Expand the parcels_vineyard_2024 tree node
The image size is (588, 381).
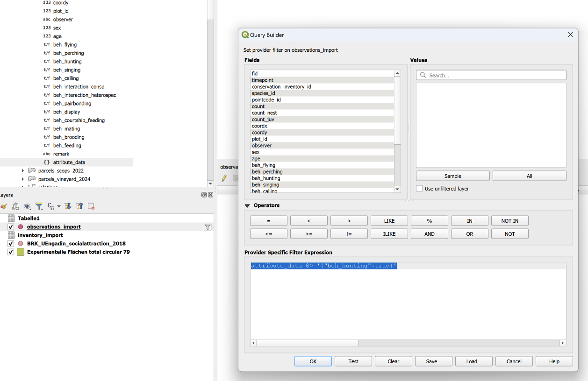pos(23,179)
